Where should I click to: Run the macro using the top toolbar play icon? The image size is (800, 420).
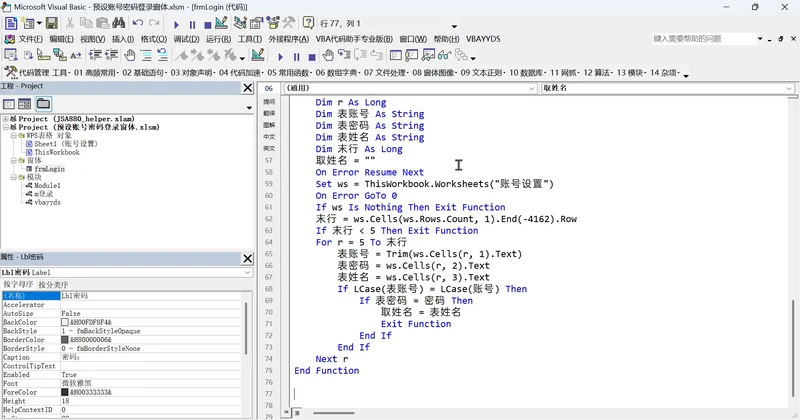tap(177, 24)
